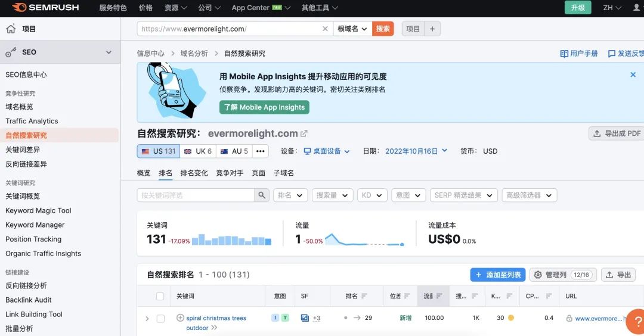Switch to the 页面 tab
Image resolution: width=644 pixels, height=336 pixels.
tap(258, 173)
